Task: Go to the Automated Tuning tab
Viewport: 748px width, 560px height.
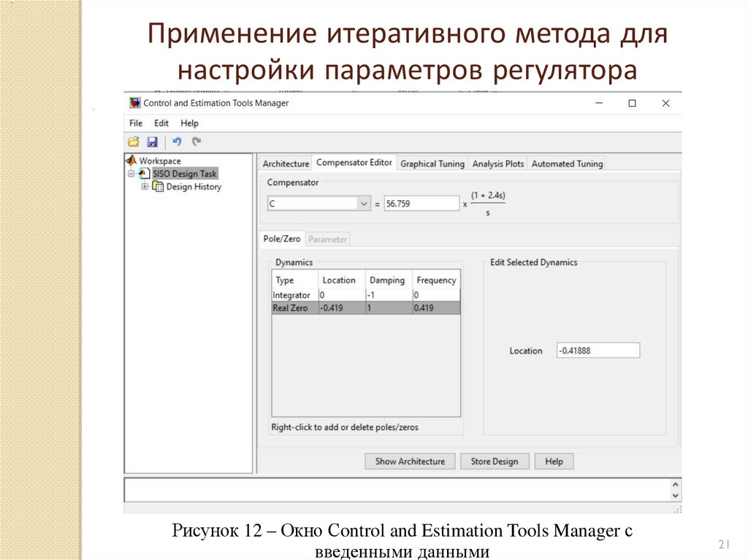Action: point(567,164)
